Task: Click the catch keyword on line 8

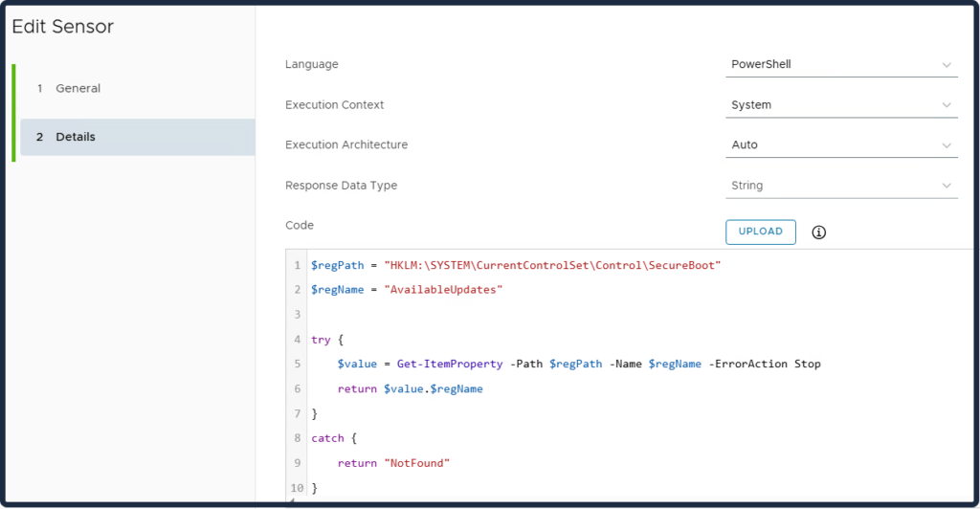Action: tap(326, 439)
